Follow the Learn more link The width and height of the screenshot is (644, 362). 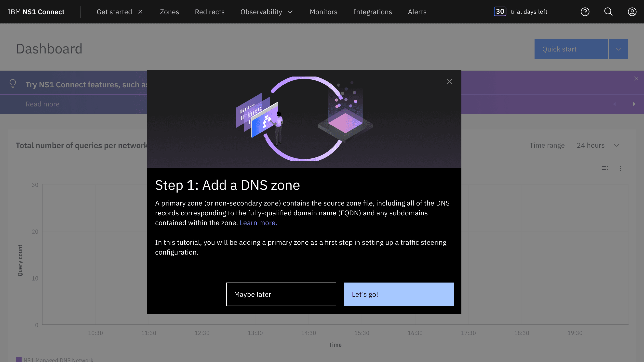click(258, 223)
